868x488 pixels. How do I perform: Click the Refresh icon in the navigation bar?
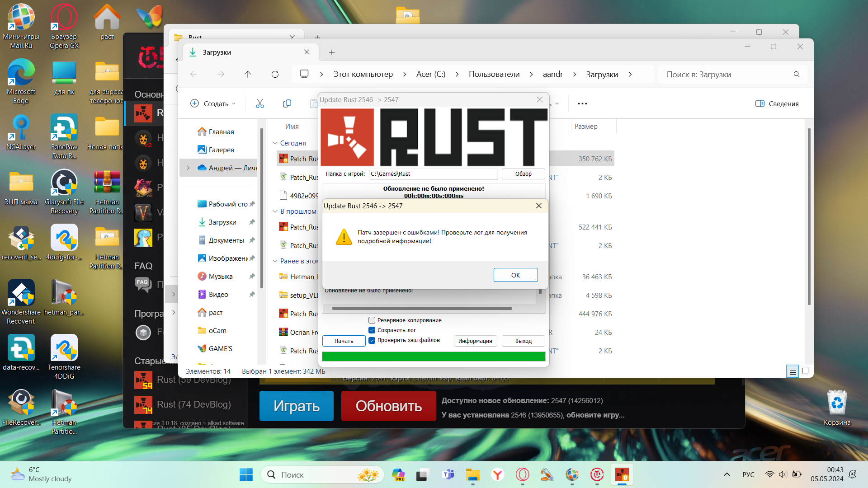click(275, 74)
